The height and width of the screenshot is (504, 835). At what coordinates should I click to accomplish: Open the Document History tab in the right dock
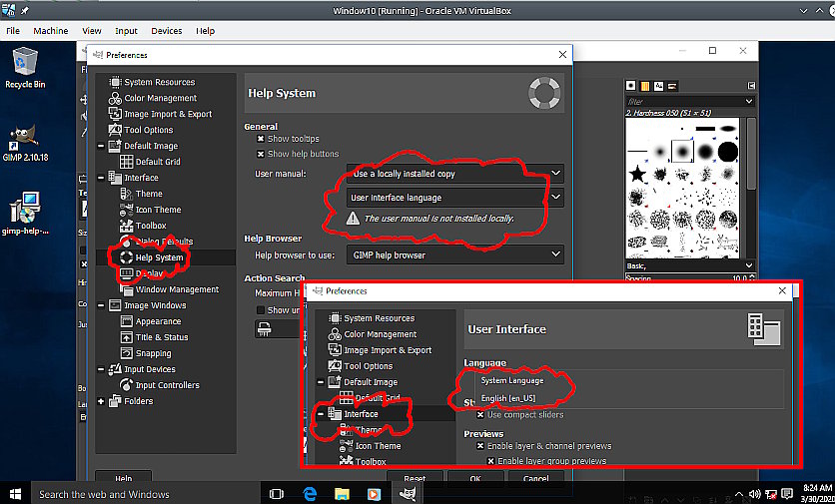tap(672, 86)
